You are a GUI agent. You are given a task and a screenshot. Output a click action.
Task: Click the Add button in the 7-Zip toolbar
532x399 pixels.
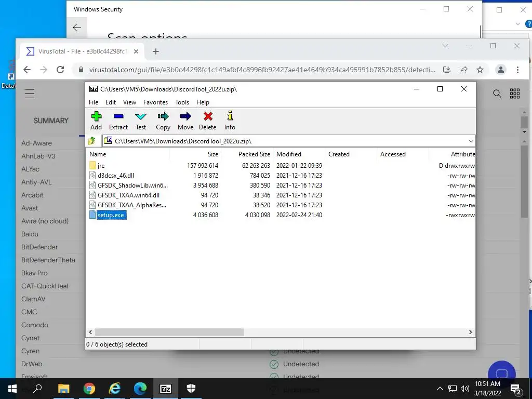tap(96, 121)
